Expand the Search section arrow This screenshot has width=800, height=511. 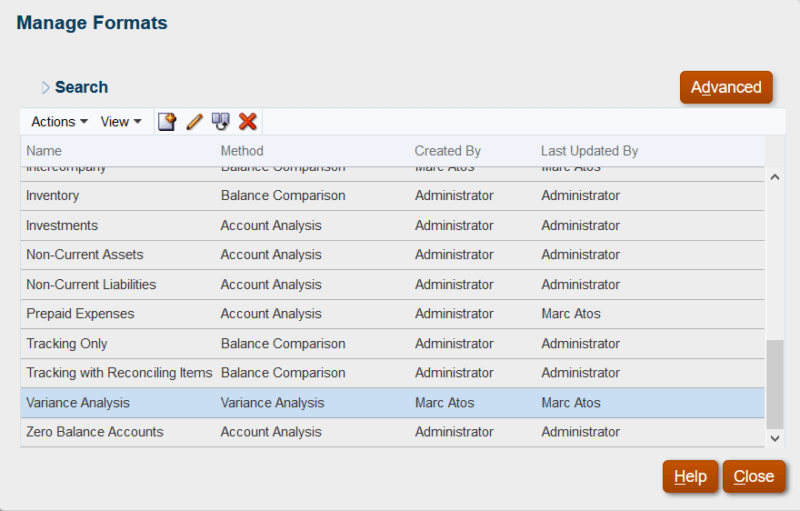click(46, 88)
